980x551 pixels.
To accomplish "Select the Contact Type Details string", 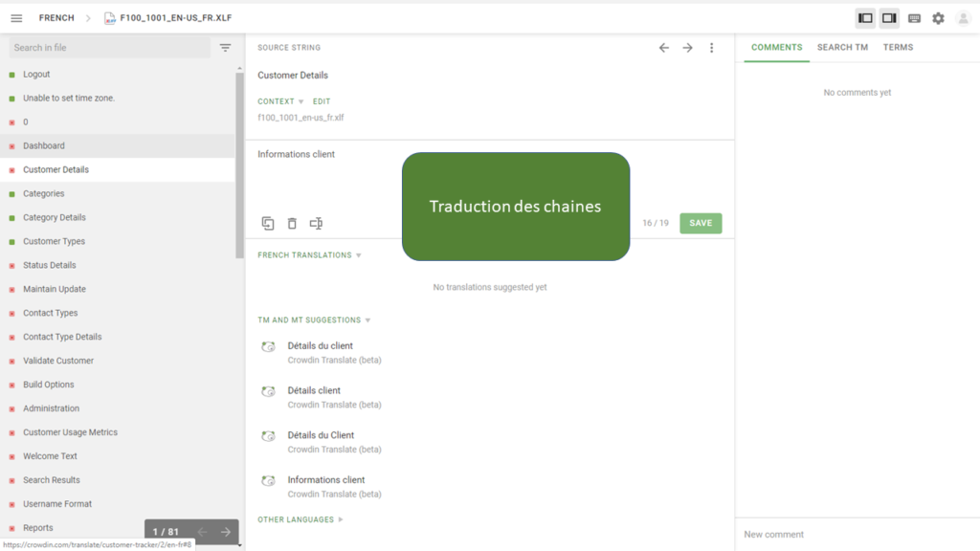I will click(x=118, y=337).
